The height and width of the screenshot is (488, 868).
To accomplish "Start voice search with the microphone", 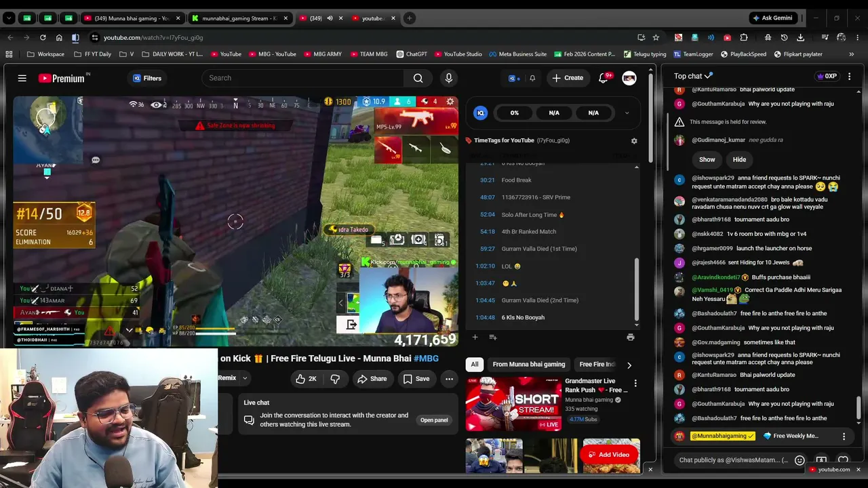I will coord(448,78).
